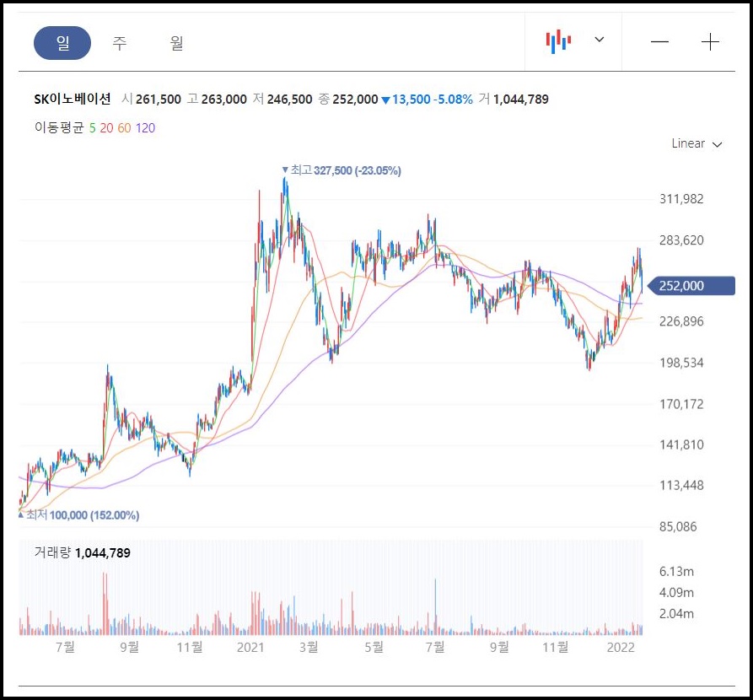753x700 pixels.
Task: Click the open price 261,500
Action: 158,100
